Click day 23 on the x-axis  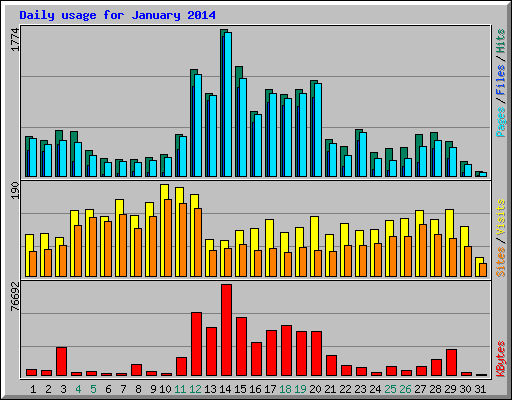pyautogui.click(x=360, y=389)
